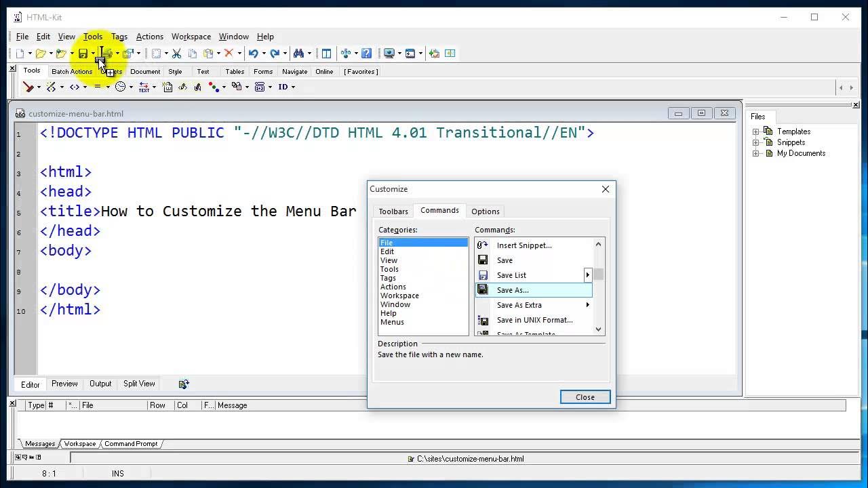Viewport: 868px width, 488px height.
Task: Expand the Save List submenu arrow
Action: (588, 274)
